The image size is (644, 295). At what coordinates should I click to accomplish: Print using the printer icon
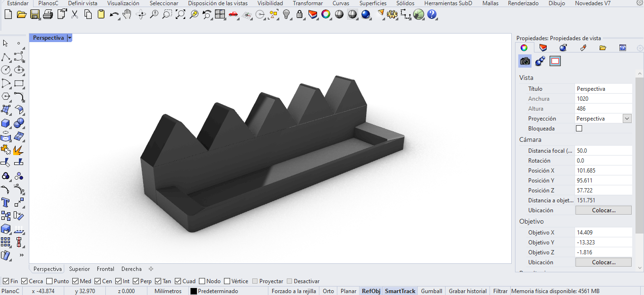click(x=48, y=14)
